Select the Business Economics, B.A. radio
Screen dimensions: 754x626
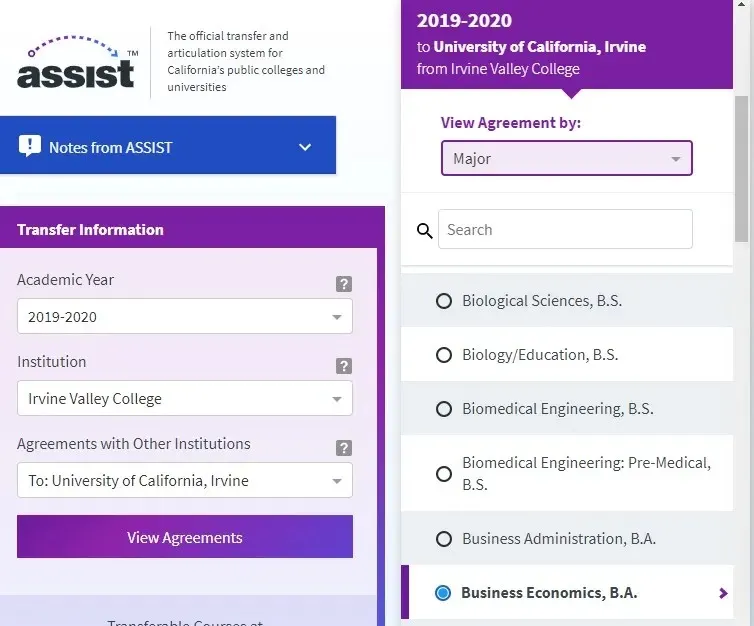[444, 593]
